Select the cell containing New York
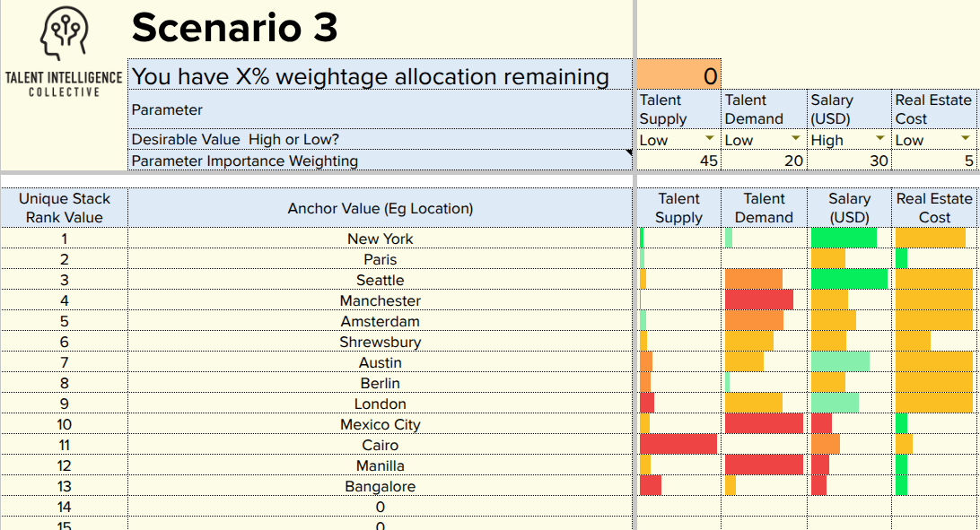Screen dimensions: 980x530 point(380,239)
